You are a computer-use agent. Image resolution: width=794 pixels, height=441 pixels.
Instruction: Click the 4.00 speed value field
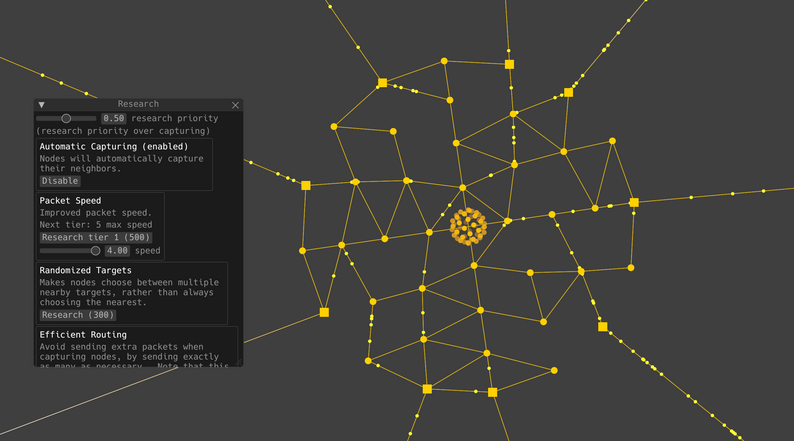click(117, 251)
